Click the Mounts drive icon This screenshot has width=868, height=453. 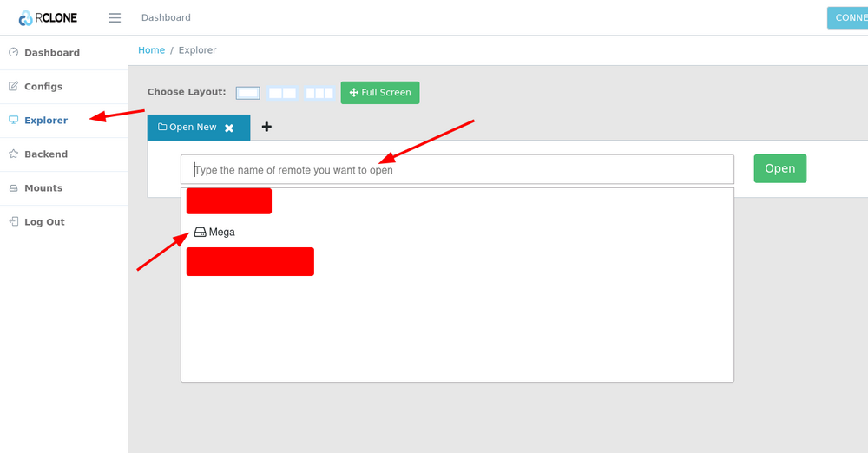13,187
